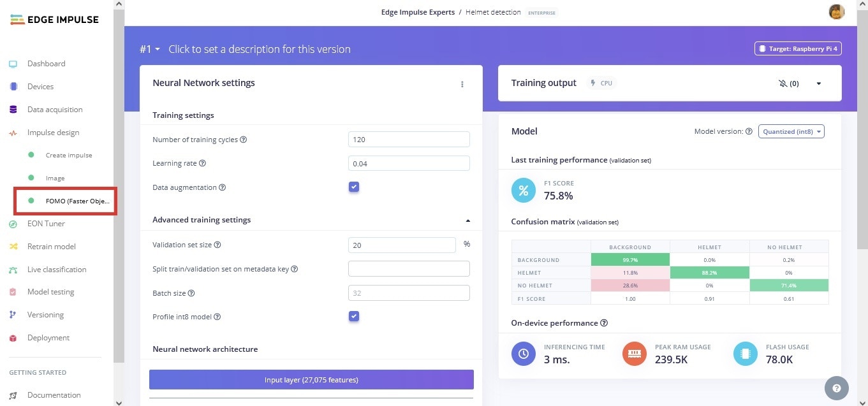Open Neural Network settings three-dot menu

click(x=462, y=84)
